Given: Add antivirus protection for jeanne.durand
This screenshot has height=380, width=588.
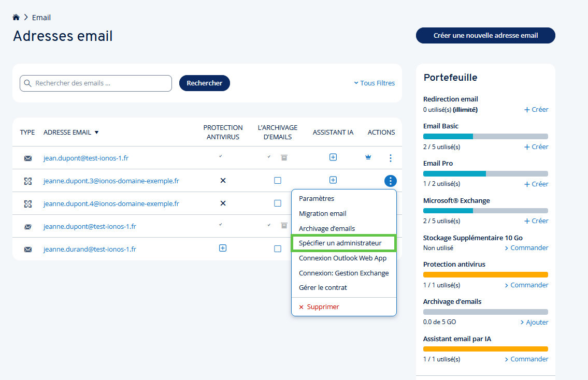Looking at the screenshot, I should point(223,249).
